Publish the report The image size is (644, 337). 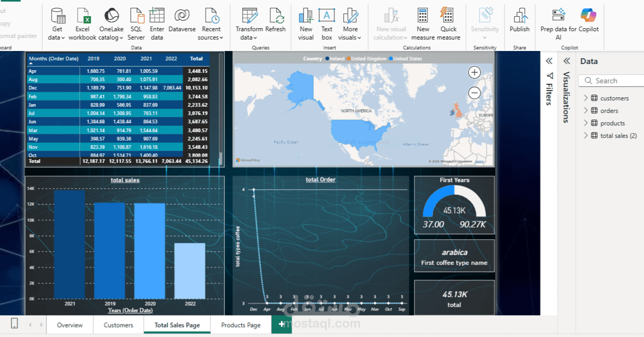520,20
